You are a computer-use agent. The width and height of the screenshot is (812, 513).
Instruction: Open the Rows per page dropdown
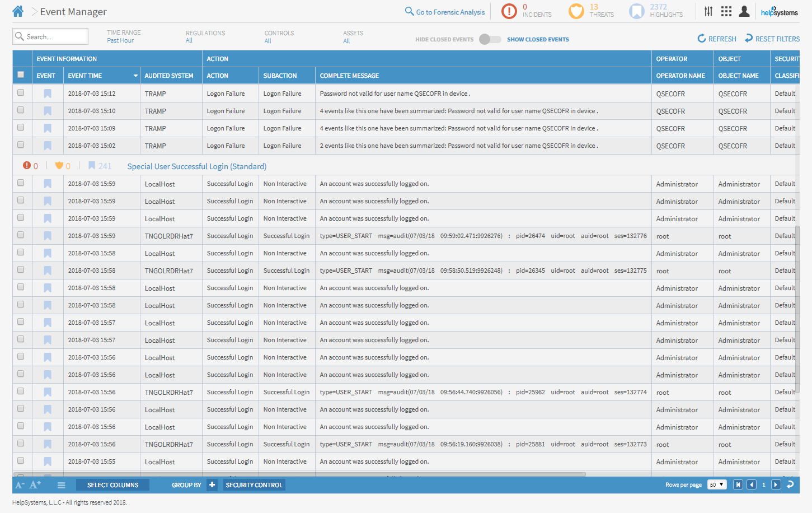[717, 485]
